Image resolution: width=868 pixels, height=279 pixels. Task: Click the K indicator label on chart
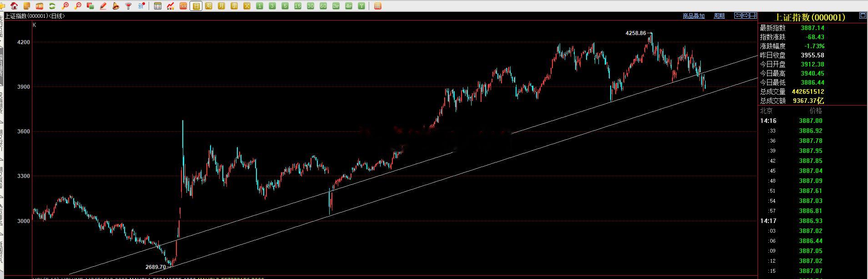click(35, 25)
